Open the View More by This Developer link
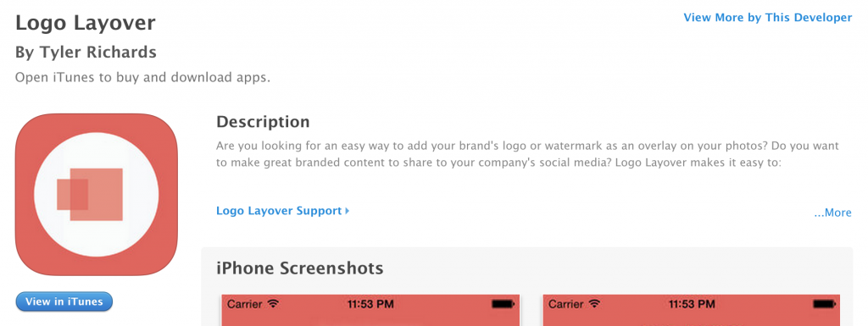Image resolution: width=868 pixels, height=326 pixels. point(768,18)
